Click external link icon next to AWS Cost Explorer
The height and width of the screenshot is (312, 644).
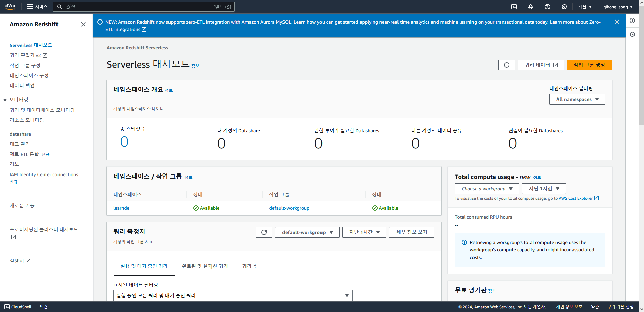tap(596, 198)
